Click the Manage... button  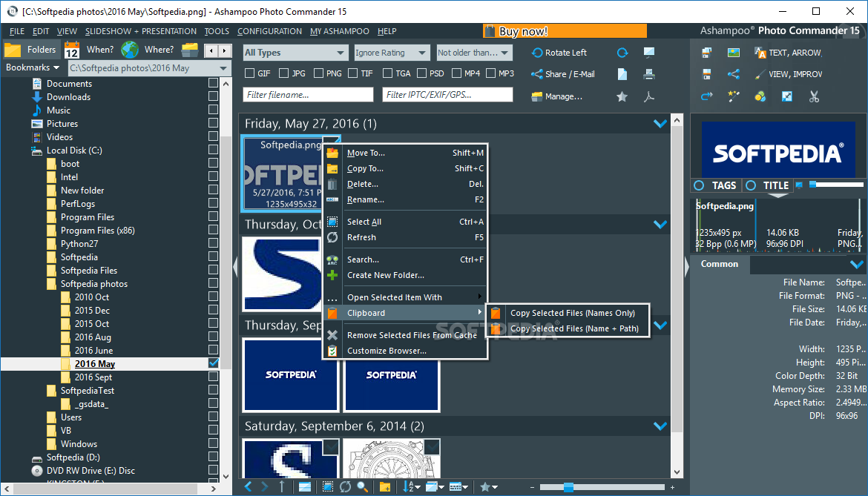557,96
